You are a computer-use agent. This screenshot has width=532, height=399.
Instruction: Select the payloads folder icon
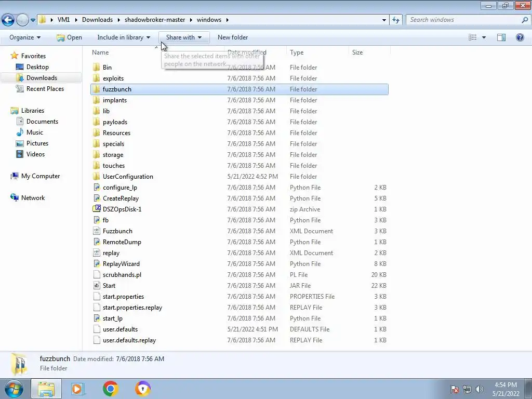coord(96,122)
